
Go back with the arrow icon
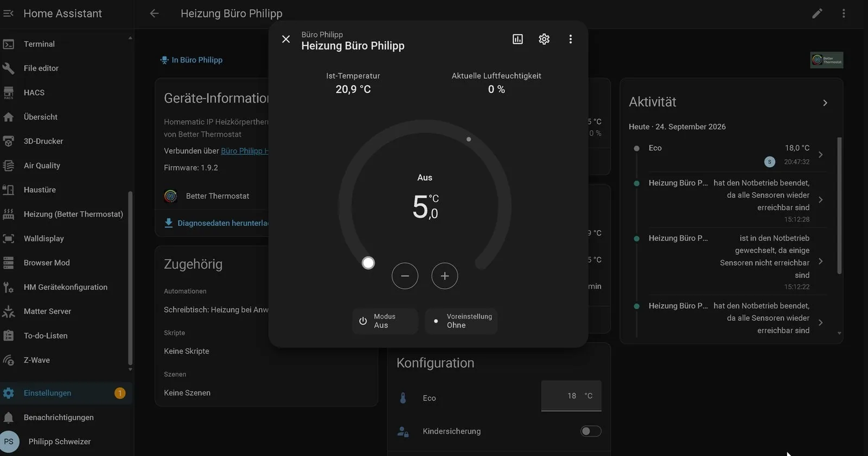[155, 13]
